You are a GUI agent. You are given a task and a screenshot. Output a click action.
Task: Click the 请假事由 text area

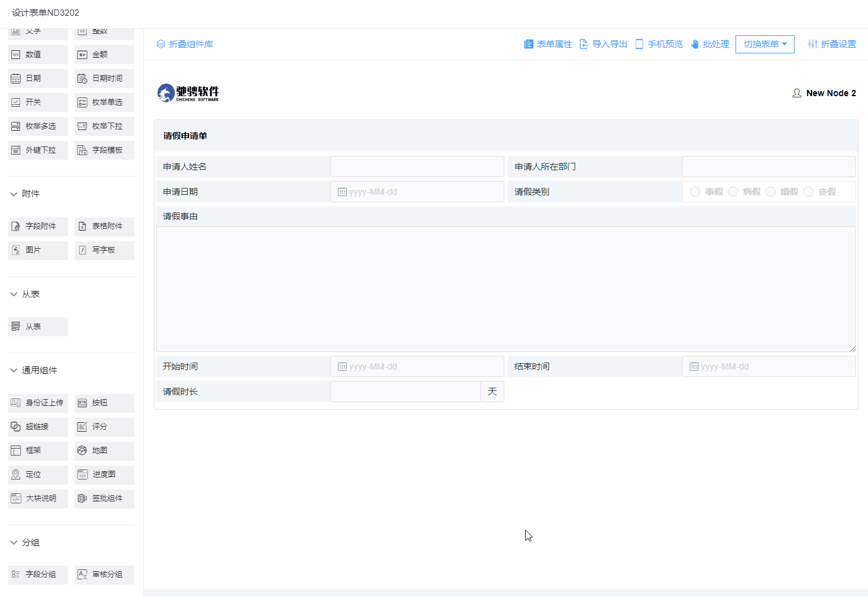pyautogui.click(x=506, y=289)
